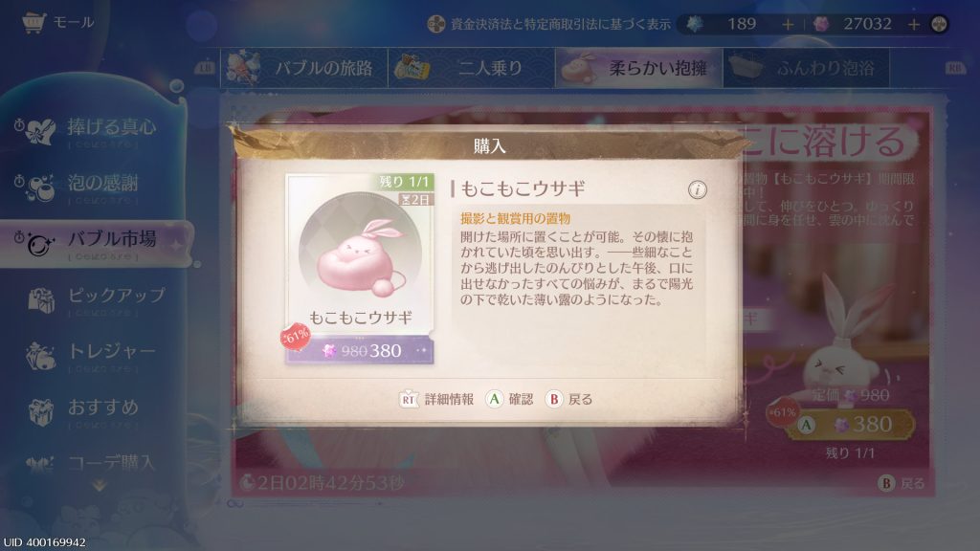Click the モール shopping cart icon
980x551 pixels.
tap(33, 23)
